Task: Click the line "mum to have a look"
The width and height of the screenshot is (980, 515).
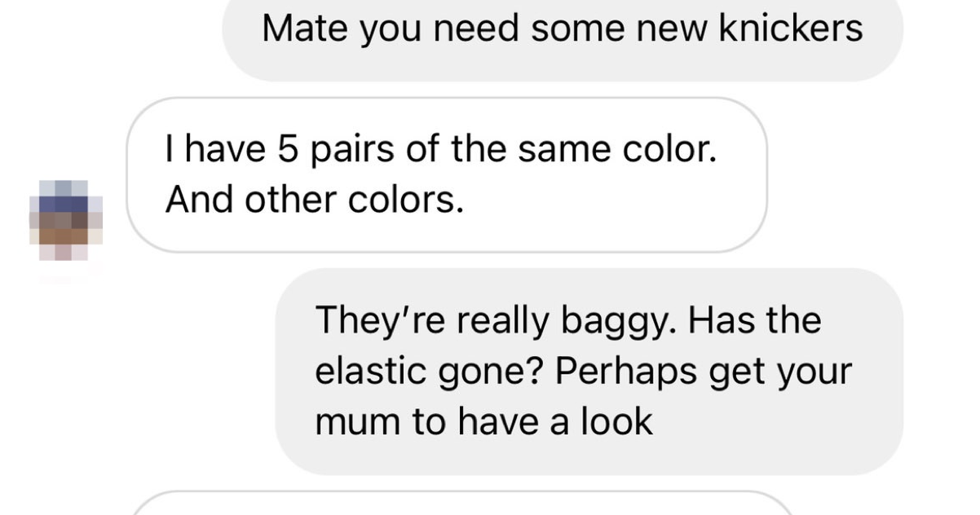Action: [484, 421]
